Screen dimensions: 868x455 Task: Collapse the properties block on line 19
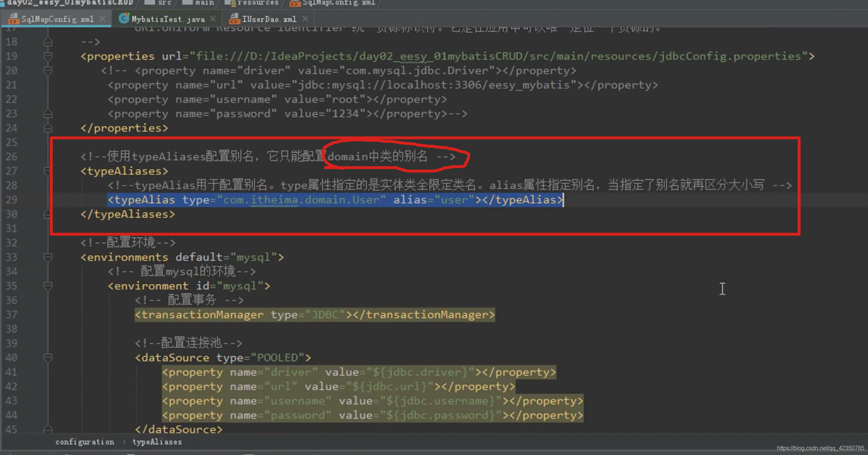[48, 56]
